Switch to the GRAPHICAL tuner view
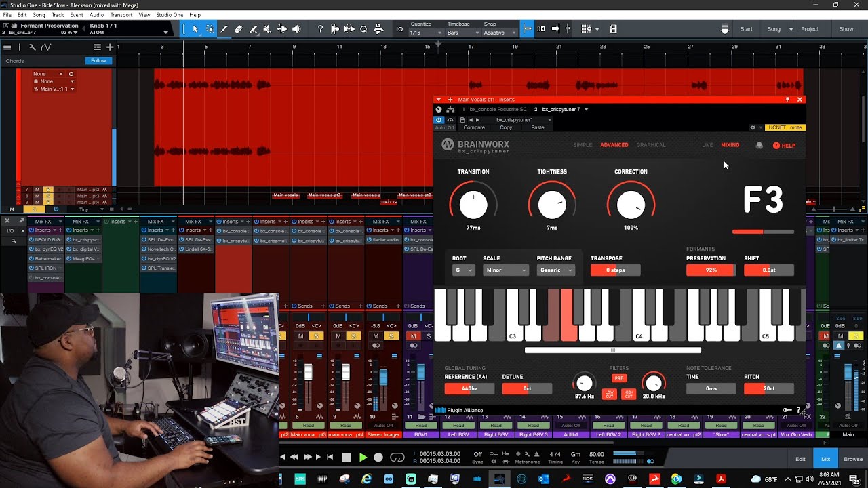This screenshot has width=868, height=488. tap(651, 145)
